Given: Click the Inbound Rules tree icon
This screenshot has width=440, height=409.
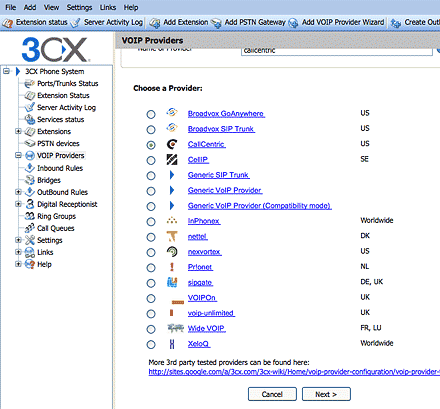Looking at the screenshot, I should [30, 168].
